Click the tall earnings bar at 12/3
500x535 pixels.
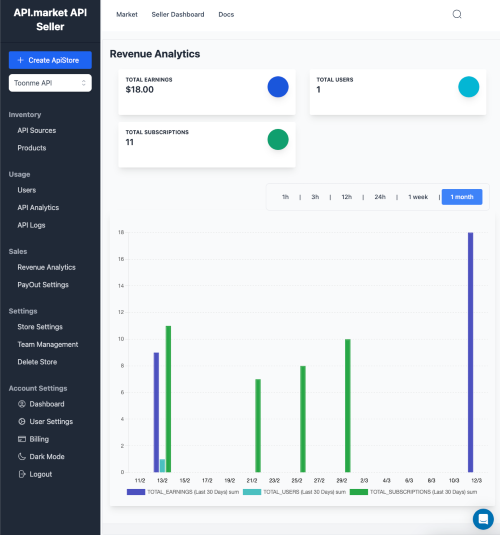point(470,352)
